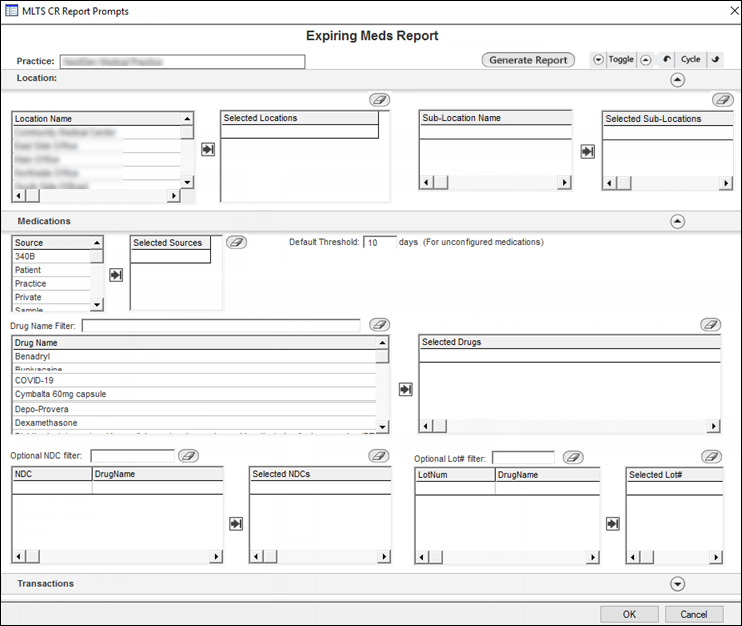Select Patient in the Source list
Screen dimensions: 742x626
tap(51, 270)
